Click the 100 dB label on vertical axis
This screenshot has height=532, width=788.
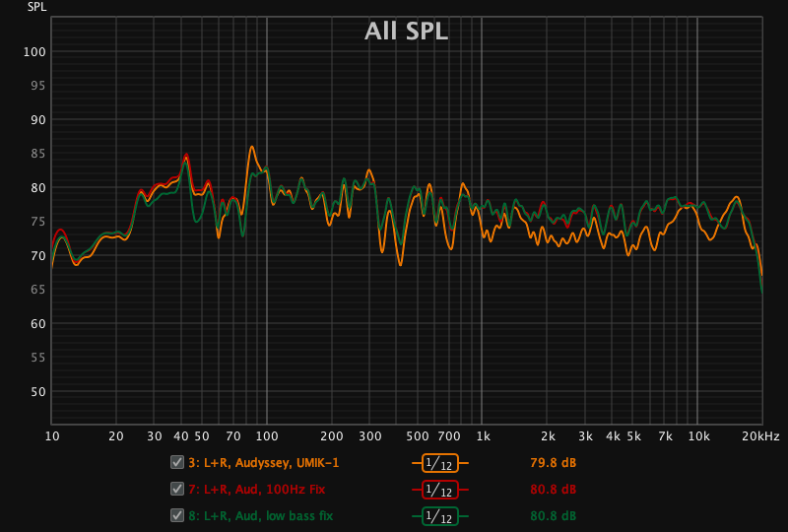click(35, 52)
